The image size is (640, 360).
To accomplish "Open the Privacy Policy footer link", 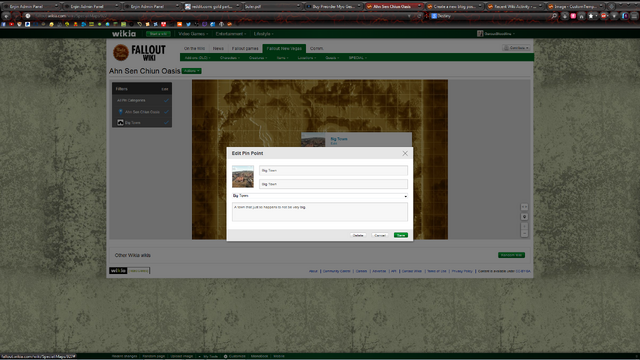I will pos(462,271).
